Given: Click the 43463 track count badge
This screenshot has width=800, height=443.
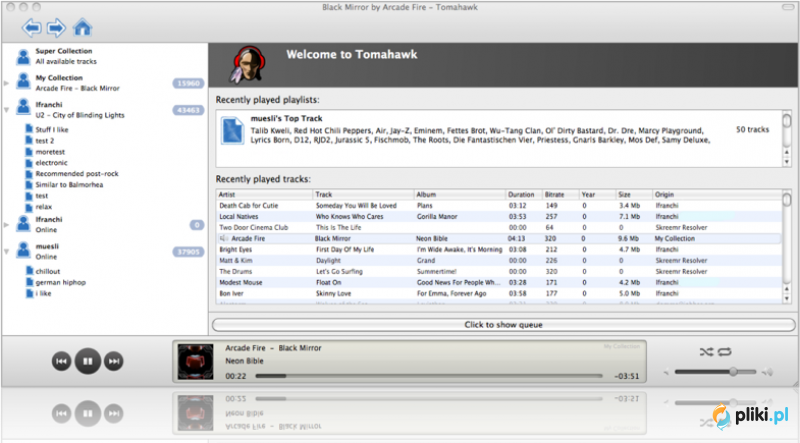Looking at the screenshot, I should tap(188, 110).
